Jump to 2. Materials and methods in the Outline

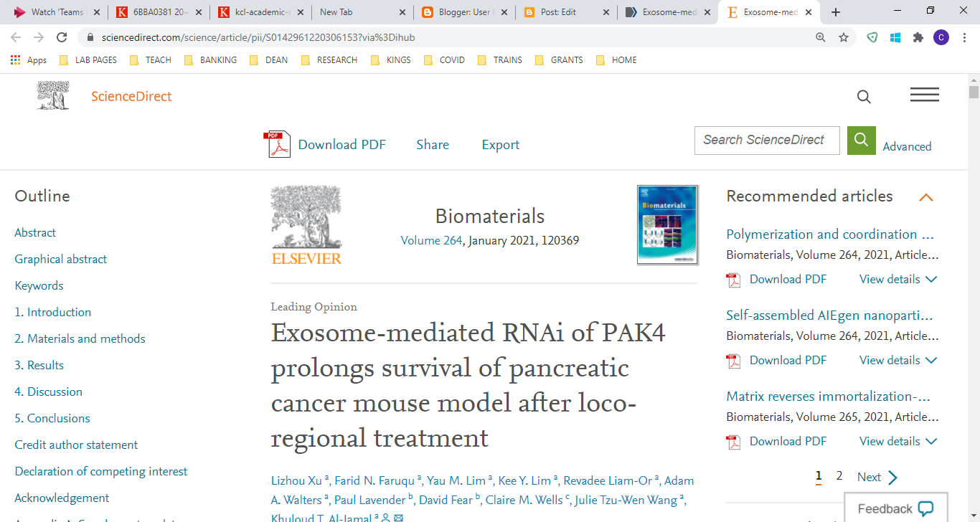click(x=80, y=338)
